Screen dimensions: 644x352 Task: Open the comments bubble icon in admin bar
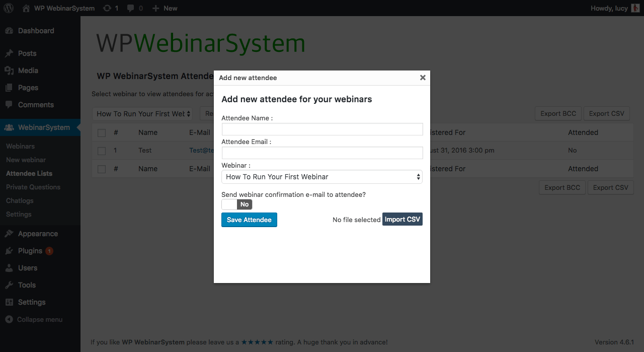tap(131, 9)
